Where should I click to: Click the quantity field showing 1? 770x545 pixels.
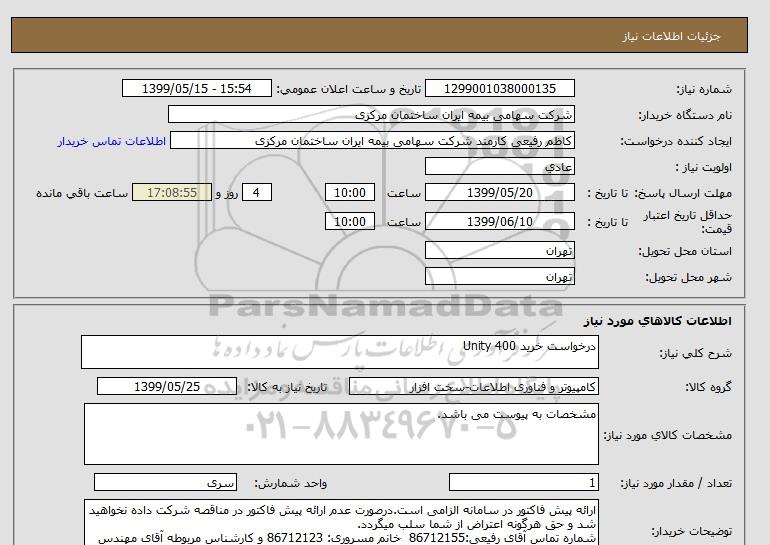click(x=523, y=483)
